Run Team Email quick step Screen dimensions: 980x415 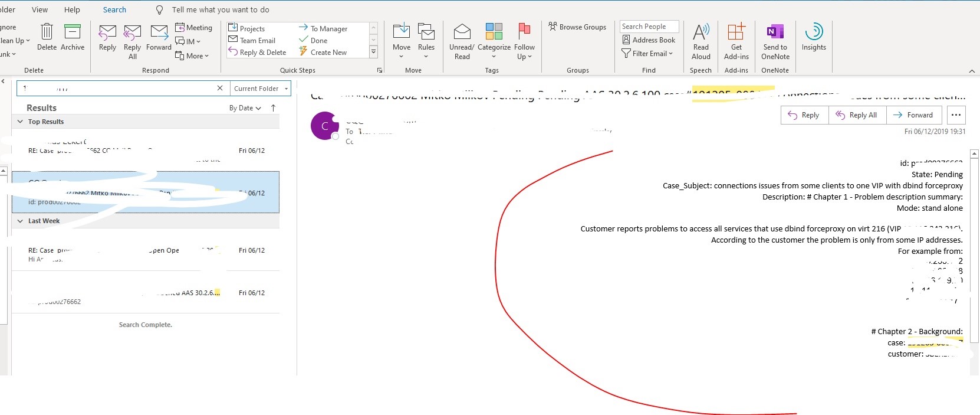pyautogui.click(x=252, y=40)
